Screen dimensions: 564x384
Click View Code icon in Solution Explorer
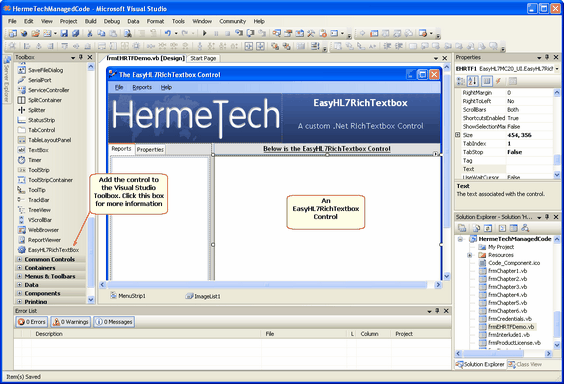point(502,228)
